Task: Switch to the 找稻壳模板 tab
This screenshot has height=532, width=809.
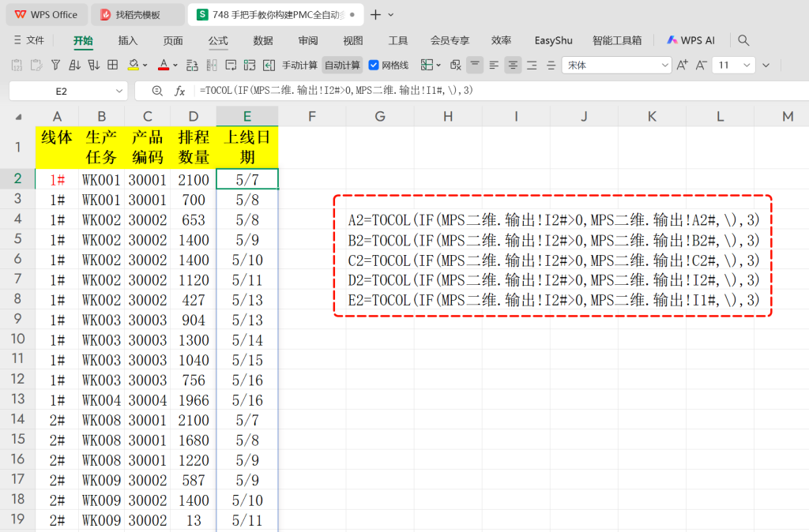Action: [137, 15]
